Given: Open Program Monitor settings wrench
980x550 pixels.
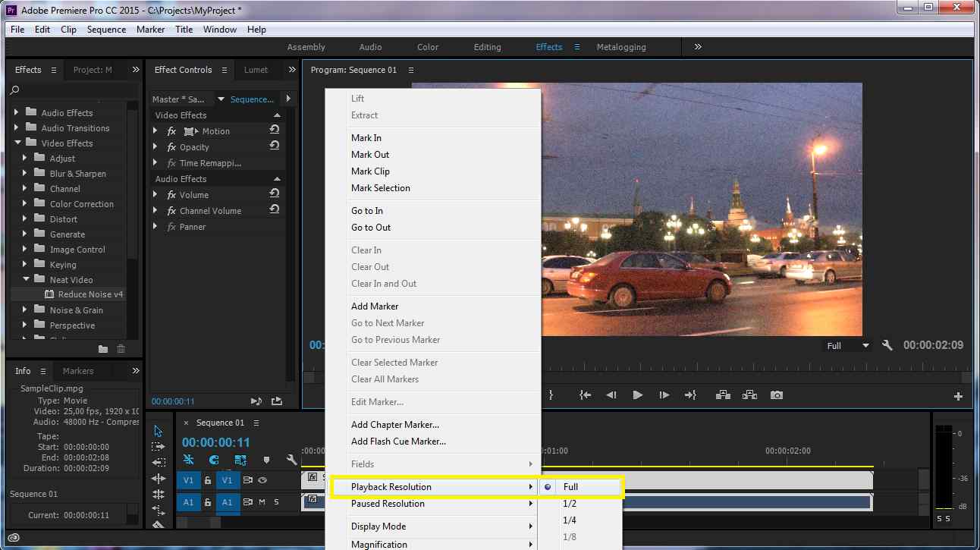Looking at the screenshot, I should pyautogui.click(x=887, y=345).
